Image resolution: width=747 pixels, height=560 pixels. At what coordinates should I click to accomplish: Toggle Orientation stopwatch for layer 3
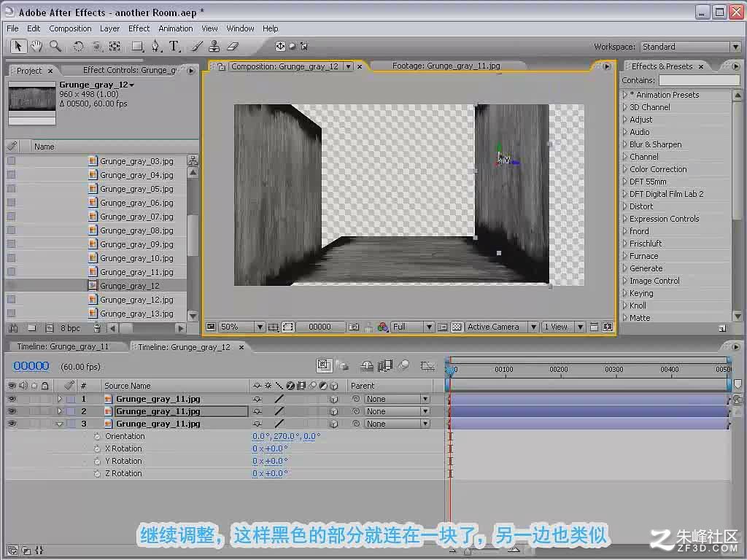click(97, 436)
